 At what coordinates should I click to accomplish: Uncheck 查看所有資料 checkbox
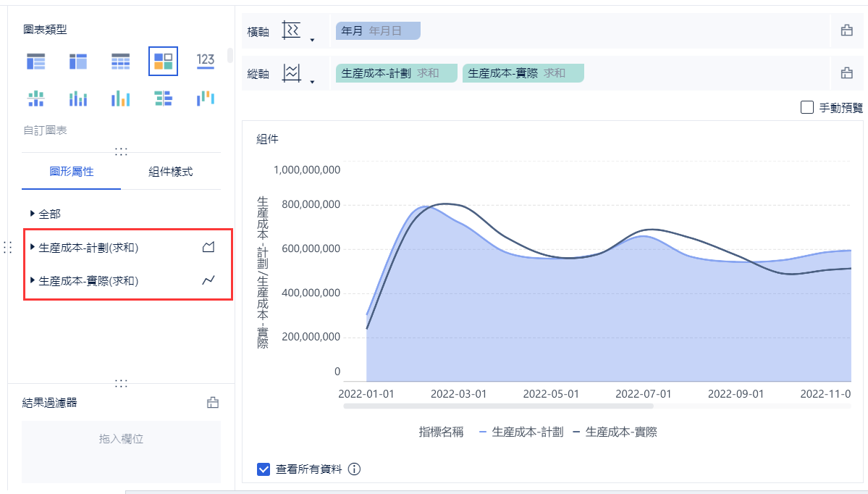click(x=264, y=469)
